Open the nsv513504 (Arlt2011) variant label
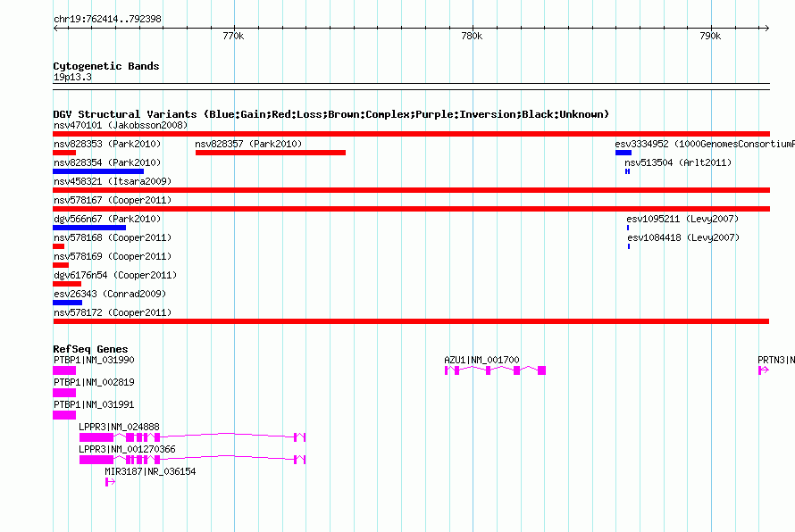795x532 pixels. 678,162
